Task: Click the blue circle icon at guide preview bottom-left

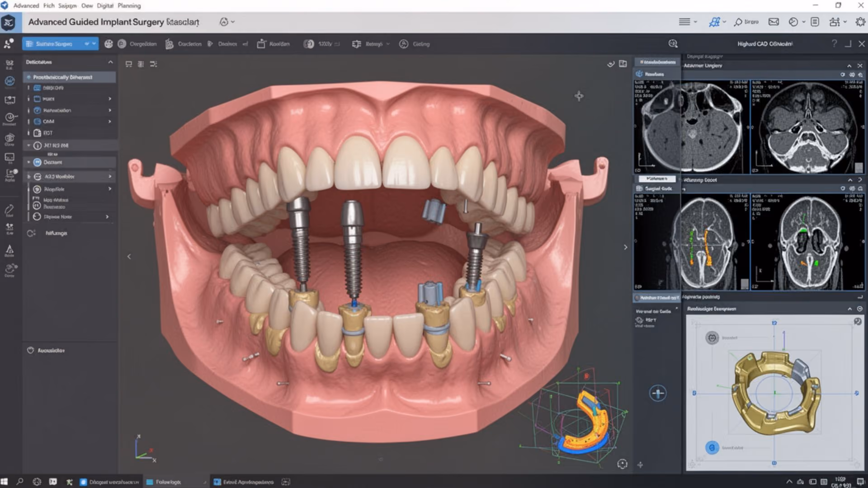Action: [x=712, y=448]
